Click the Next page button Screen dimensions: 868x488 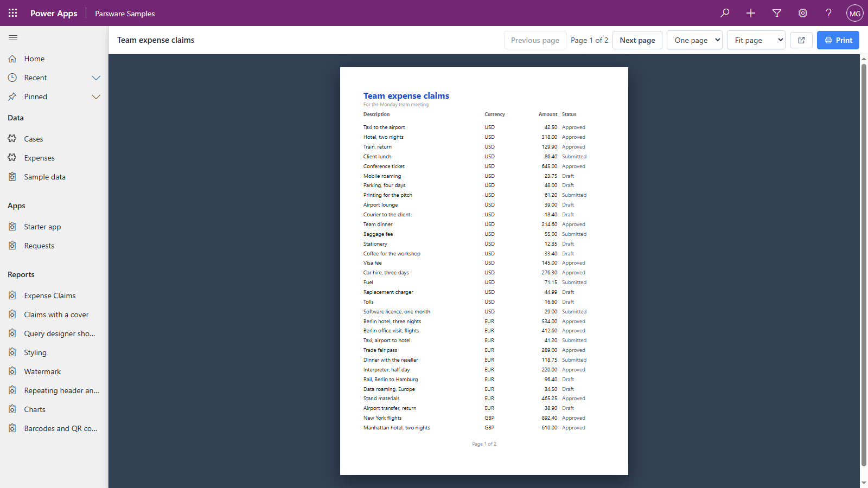tap(637, 40)
